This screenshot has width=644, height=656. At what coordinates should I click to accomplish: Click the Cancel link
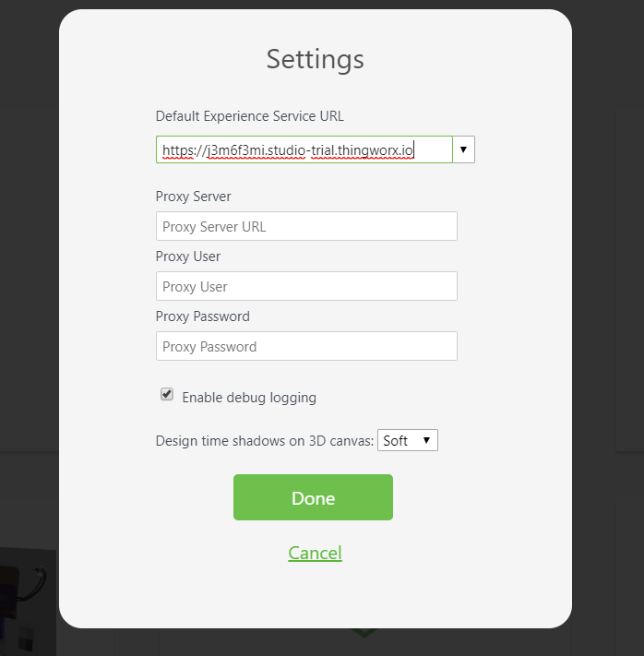tap(315, 553)
